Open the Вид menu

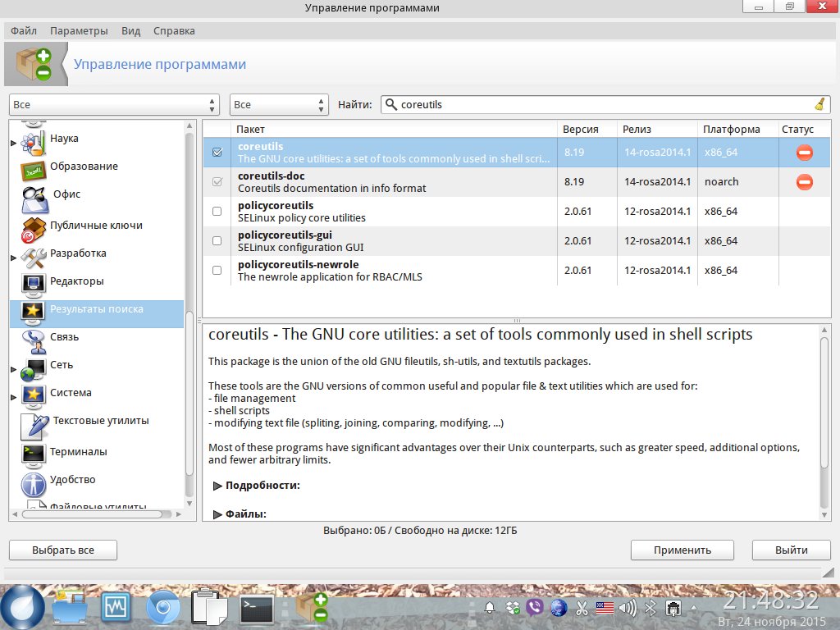[x=130, y=30]
